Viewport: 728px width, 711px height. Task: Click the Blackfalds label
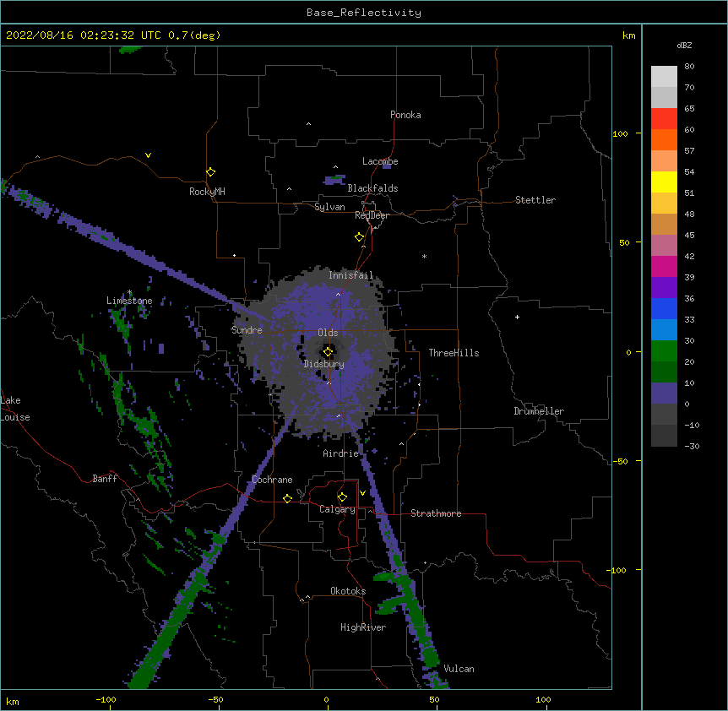[372, 188]
